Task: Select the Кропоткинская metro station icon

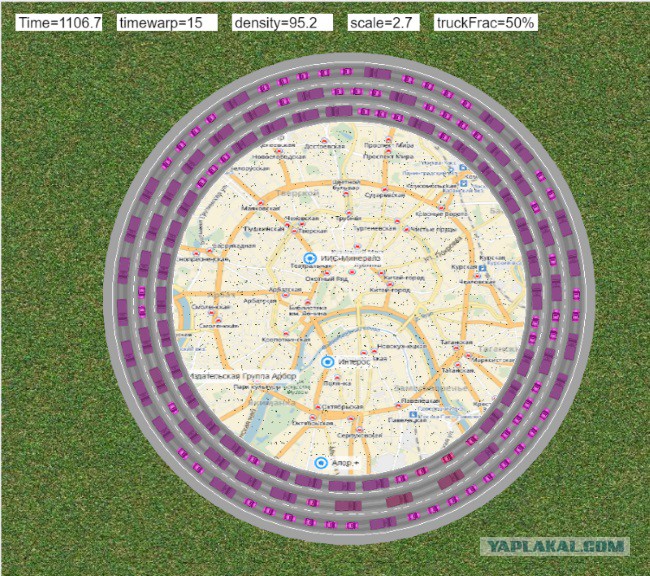Action: 286,333
